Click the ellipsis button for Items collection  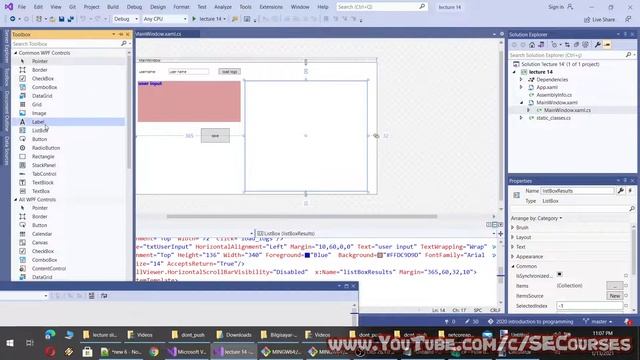pos(614,285)
